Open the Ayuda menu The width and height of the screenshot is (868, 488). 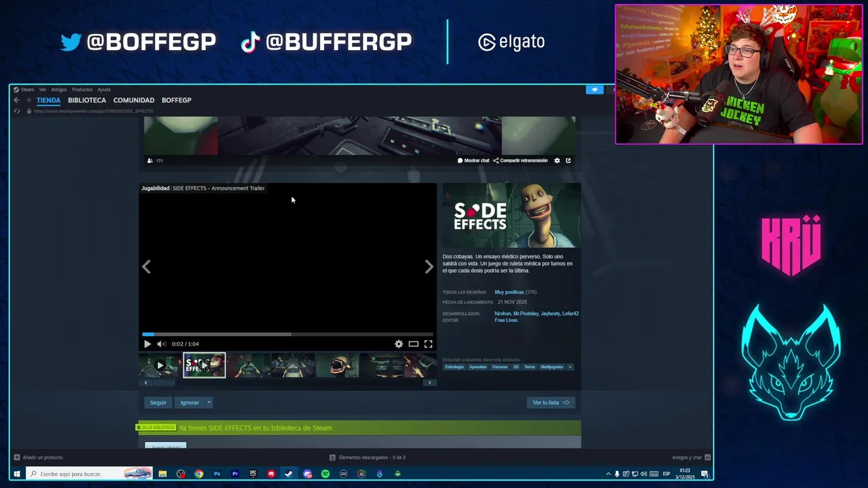[104, 89]
